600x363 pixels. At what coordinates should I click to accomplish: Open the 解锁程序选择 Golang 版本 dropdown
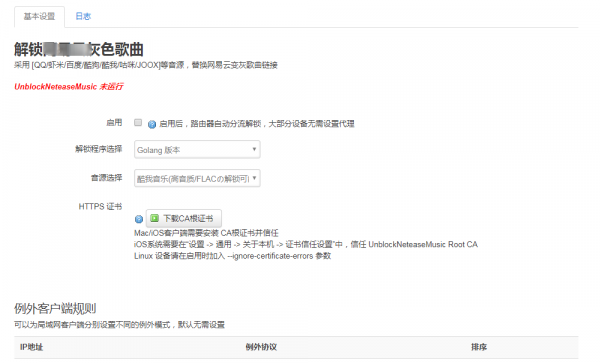[197, 150]
